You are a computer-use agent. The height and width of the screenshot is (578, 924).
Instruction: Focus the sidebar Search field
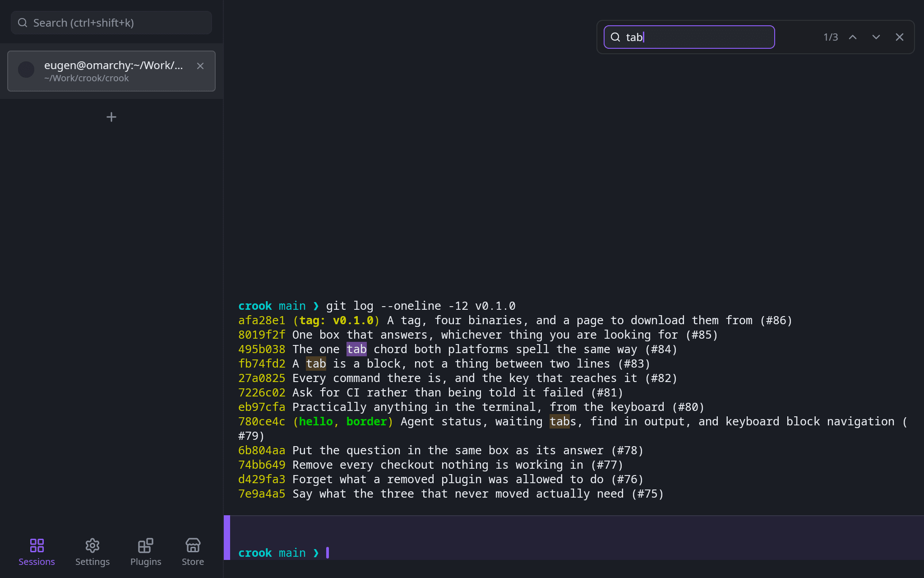[111, 23]
